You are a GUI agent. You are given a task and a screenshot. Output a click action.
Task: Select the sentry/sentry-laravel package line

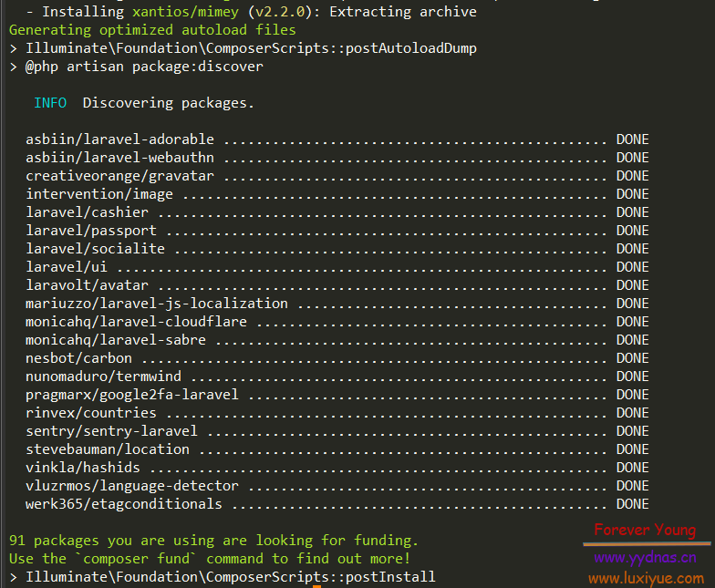point(337,431)
